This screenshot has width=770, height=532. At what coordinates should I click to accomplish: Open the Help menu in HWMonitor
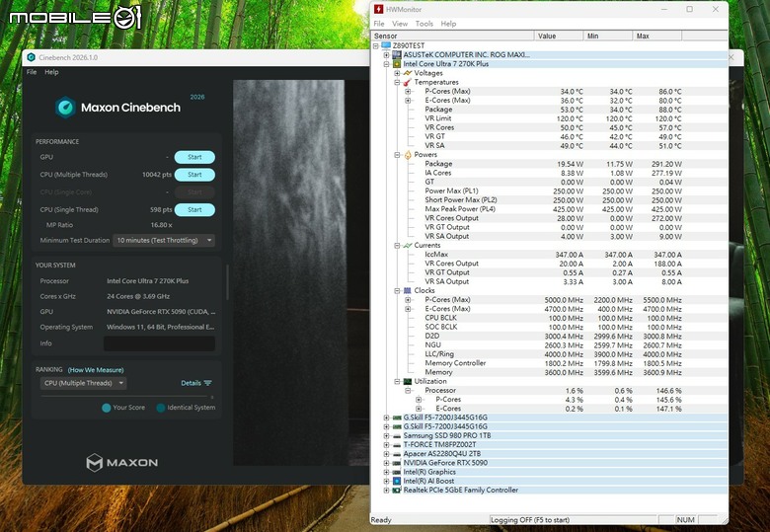click(x=448, y=24)
